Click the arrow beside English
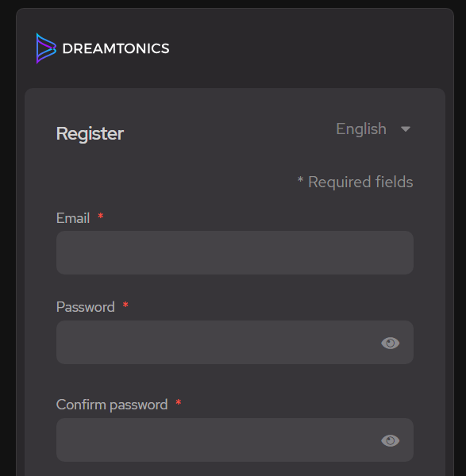Image resolution: width=466 pixels, height=476 pixels. click(x=406, y=129)
